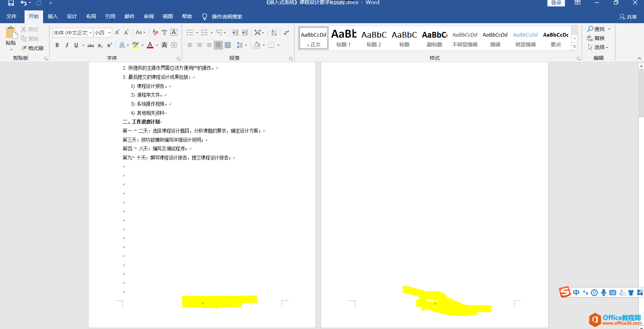Expand the numbered list dropdown arrow

(211, 33)
